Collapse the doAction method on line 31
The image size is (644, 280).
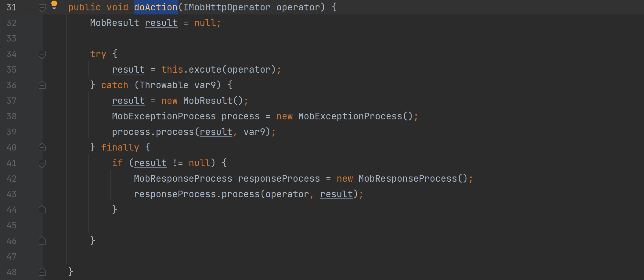42,7
